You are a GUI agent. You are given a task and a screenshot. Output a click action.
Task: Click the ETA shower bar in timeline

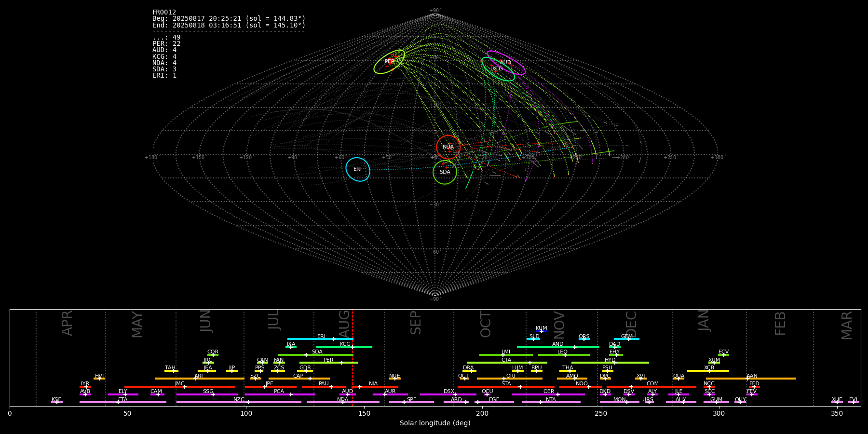coord(123,402)
